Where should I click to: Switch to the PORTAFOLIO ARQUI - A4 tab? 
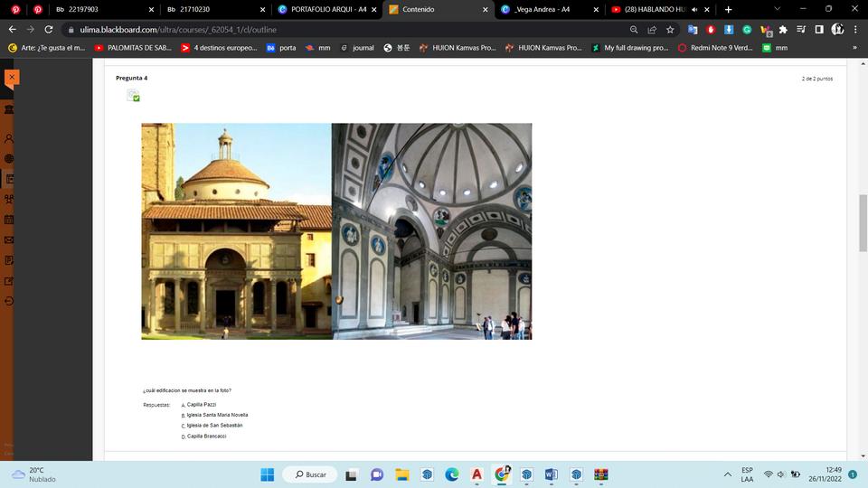[x=326, y=9]
